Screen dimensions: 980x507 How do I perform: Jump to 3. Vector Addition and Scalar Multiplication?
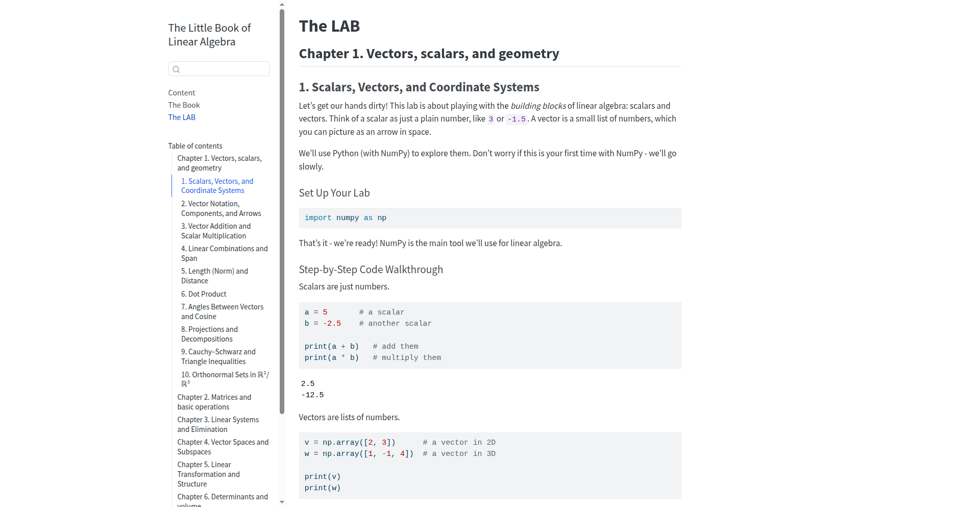(216, 231)
